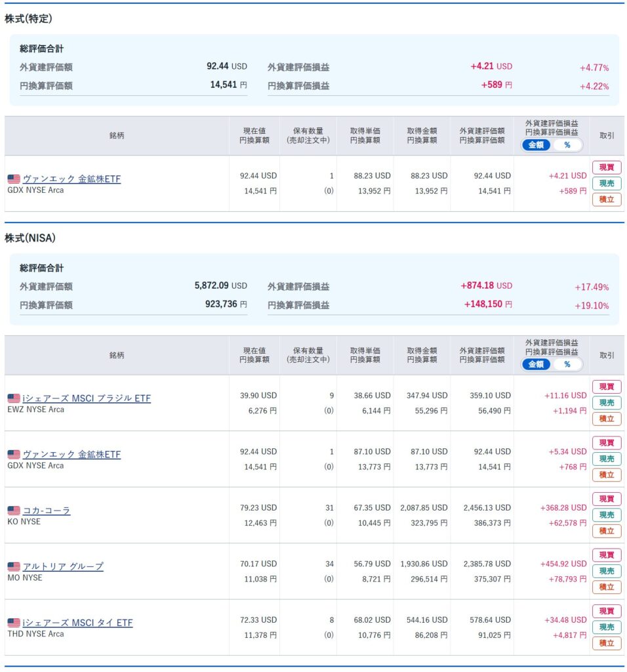The image size is (627, 672).
Task: Switch 特定 table profit display to %
Action: click(567, 145)
